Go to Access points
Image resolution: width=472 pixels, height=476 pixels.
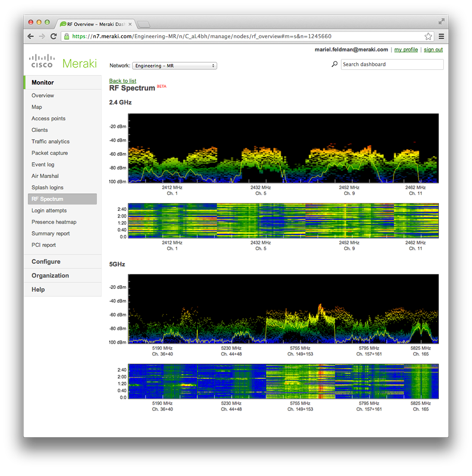[x=49, y=119]
